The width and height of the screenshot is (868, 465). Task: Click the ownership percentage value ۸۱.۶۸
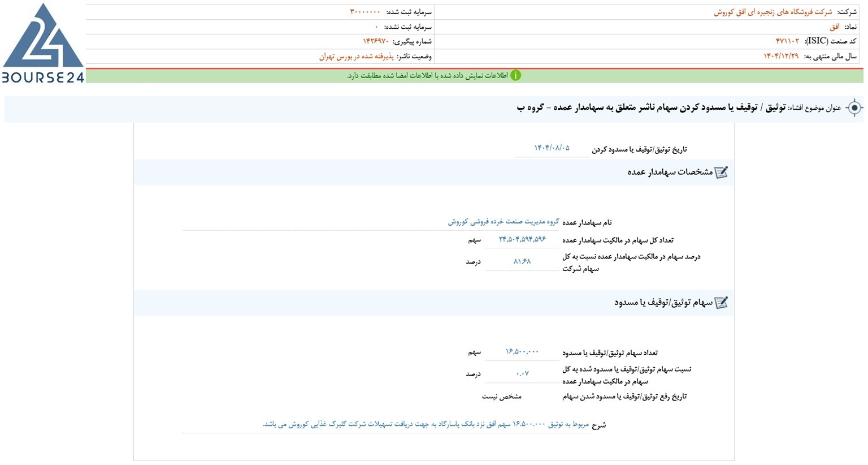(x=522, y=261)
